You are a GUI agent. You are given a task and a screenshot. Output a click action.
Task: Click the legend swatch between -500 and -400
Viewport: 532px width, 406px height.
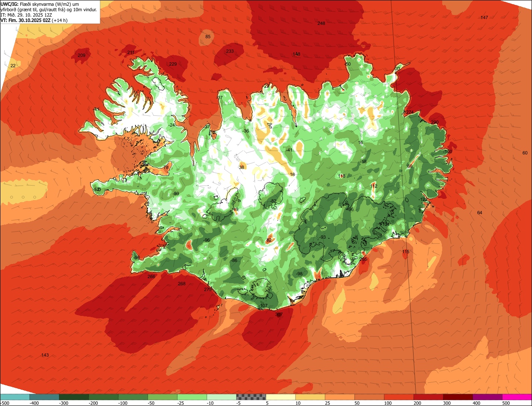click(x=15, y=397)
